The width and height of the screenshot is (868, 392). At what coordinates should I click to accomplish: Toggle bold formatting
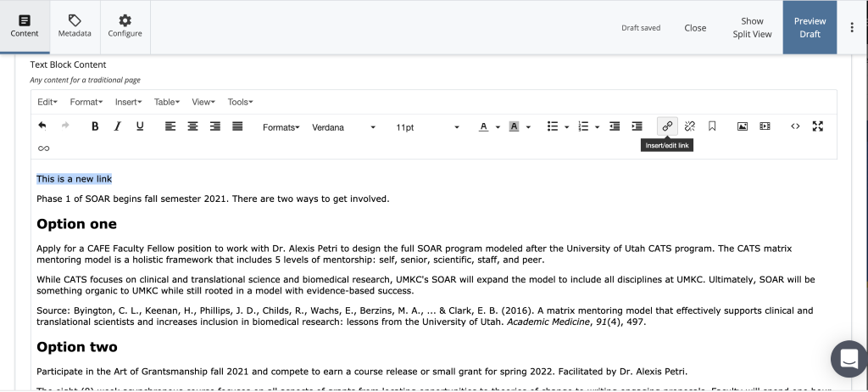[95, 126]
